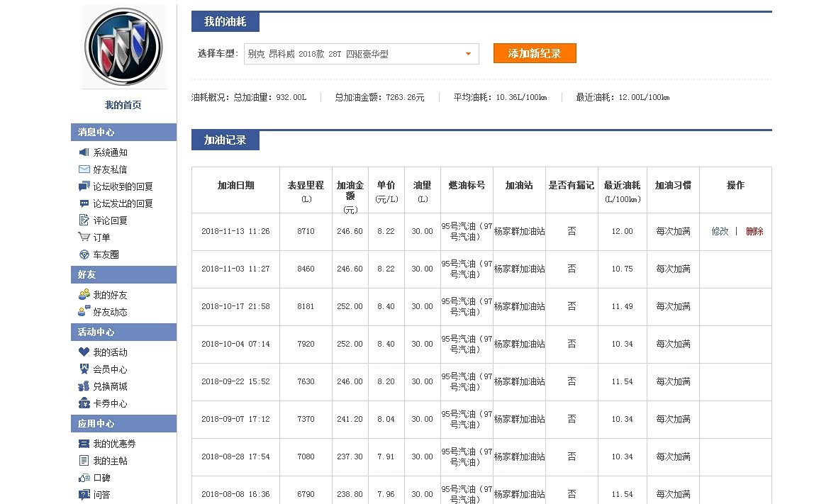Select 兑换商城 in the sidebar menu

click(x=110, y=386)
